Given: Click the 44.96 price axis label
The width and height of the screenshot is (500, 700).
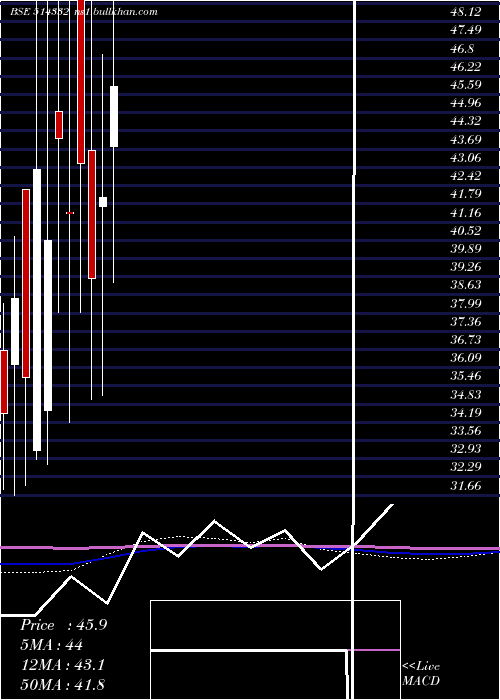Looking at the screenshot, I should (x=466, y=103).
